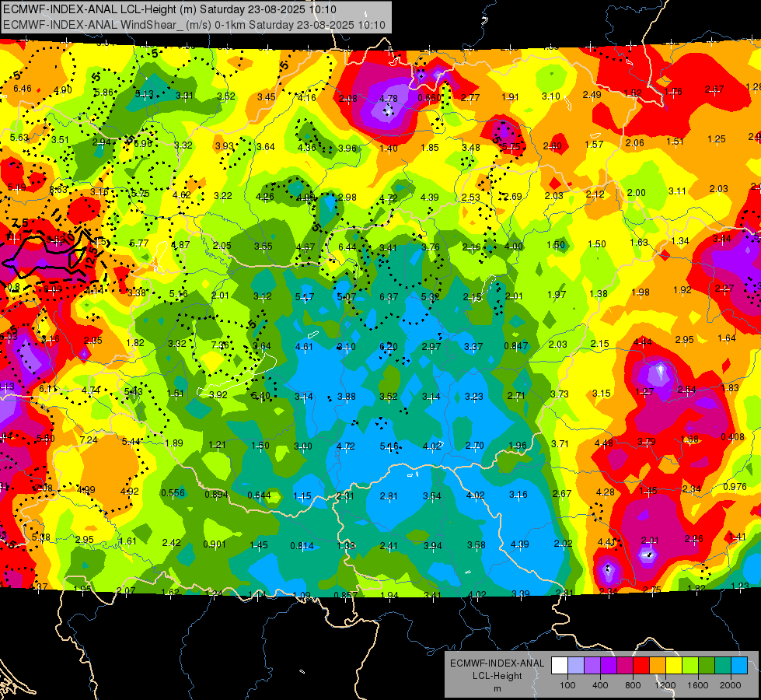This screenshot has width=761, height=700.
Task: Click the wind shear value 0.847
Action: tap(516, 346)
